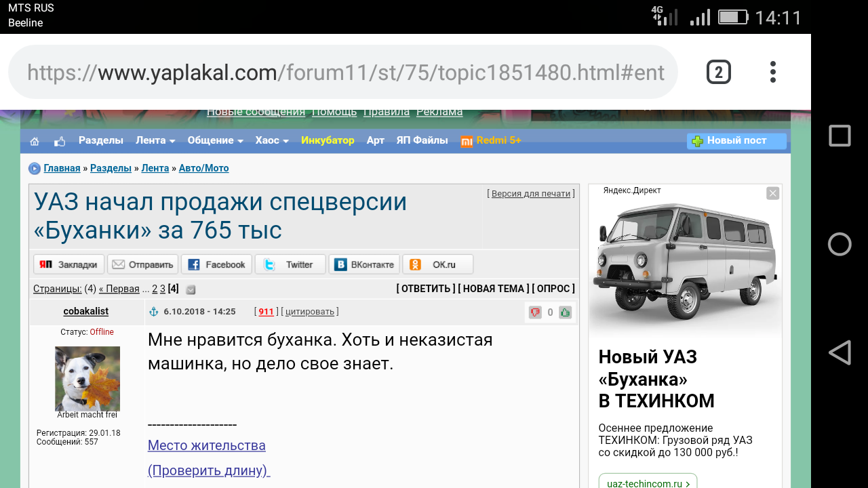
Task: Open cobakalist's user profile link
Action: [86, 311]
